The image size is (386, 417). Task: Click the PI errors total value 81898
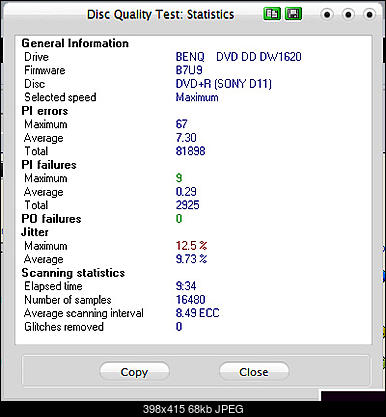coord(190,151)
